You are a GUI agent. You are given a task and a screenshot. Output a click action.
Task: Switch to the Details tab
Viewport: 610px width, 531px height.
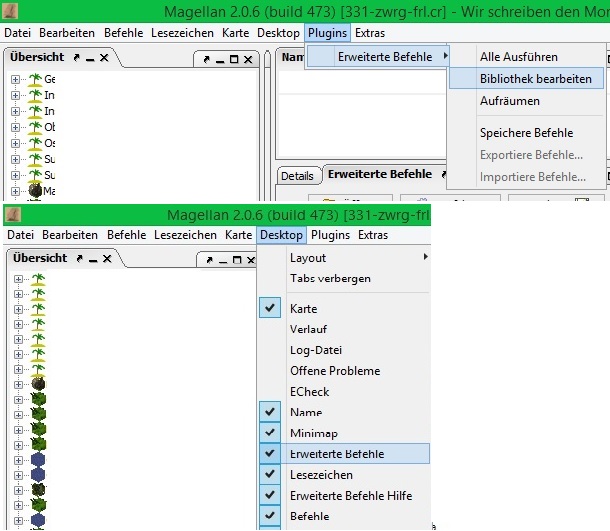pyautogui.click(x=297, y=176)
